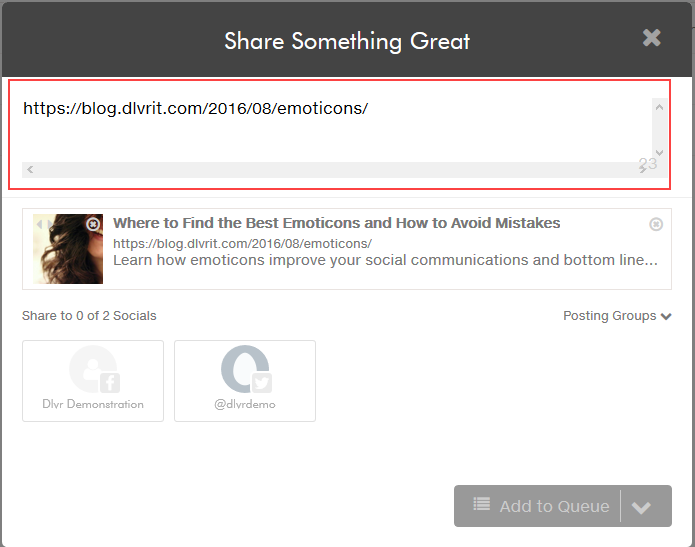695x547 pixels.
Task: Click the text area scroll up arrow
Action: tap(659, 107)
